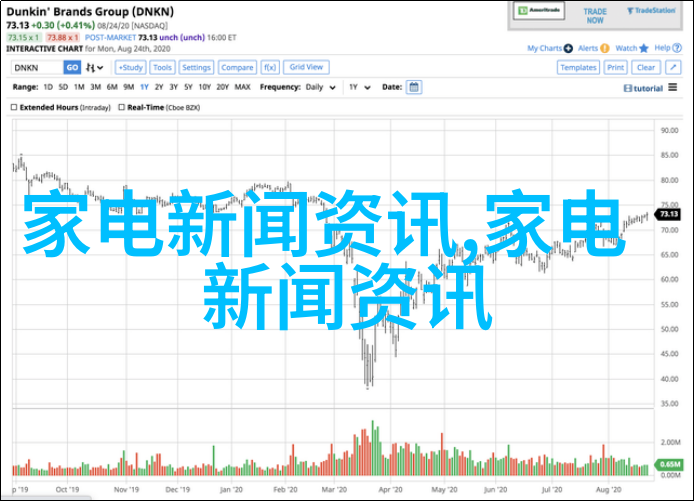Image resolution: width=695 pixels, height=502 pixels.
Task: Select the 2Y range
Action: (159, 87)
